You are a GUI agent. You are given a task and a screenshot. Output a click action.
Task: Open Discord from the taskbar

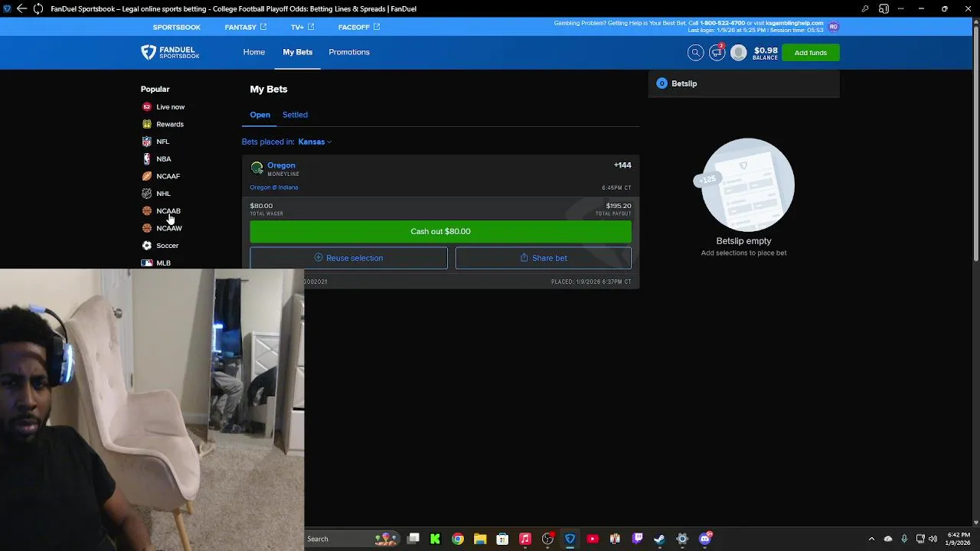coord(704,539)
